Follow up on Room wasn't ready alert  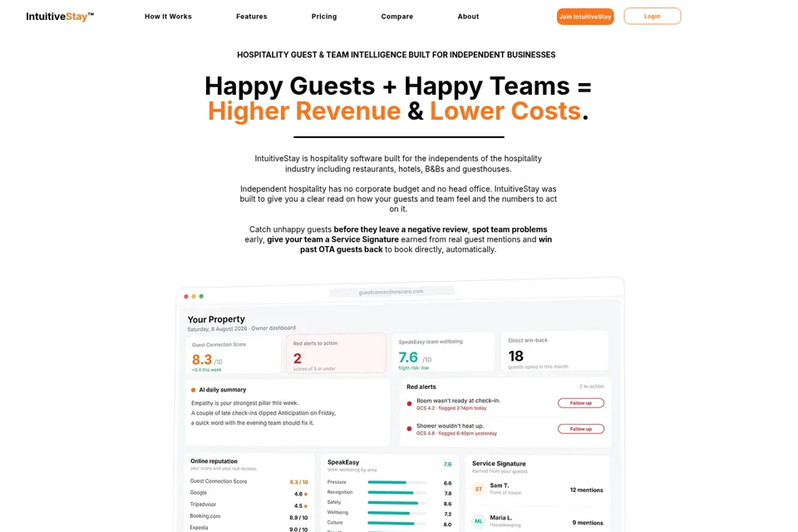point(581,402)
